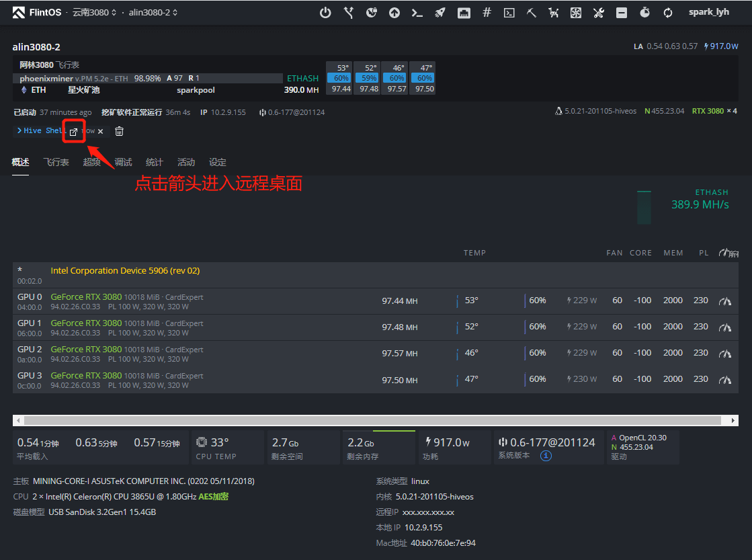Open GPU 0 overclock gauge icon
Screen dimensions: 752x560
tap(725, 301)
